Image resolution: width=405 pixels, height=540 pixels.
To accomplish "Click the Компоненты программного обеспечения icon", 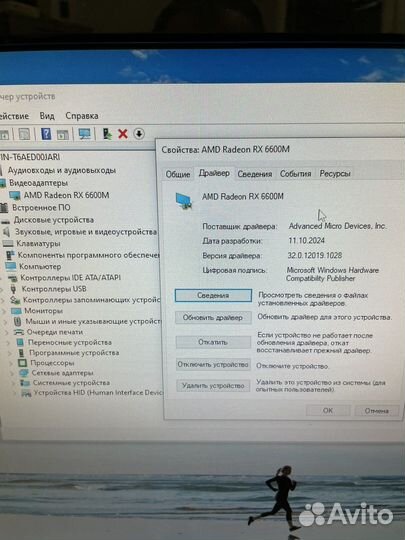I will tap(10, 255).
